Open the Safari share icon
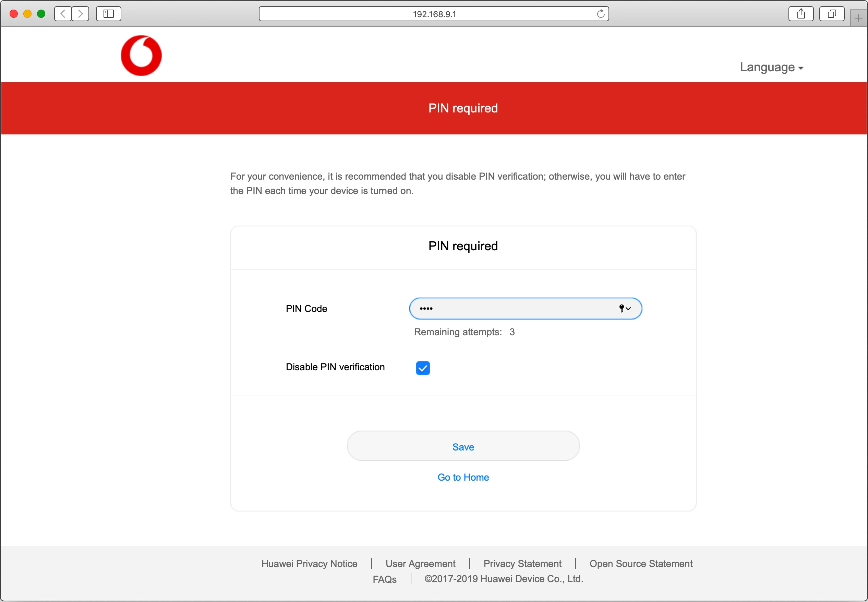 [801, 14]
